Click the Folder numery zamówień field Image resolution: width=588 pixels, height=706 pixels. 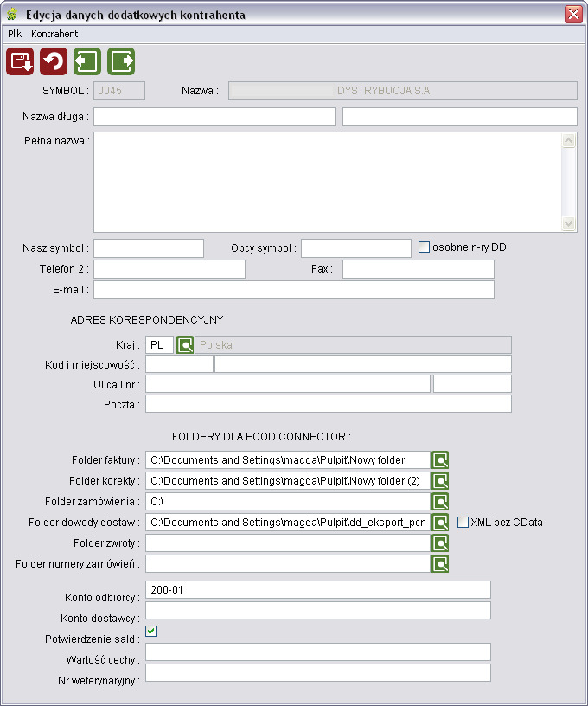288,564
